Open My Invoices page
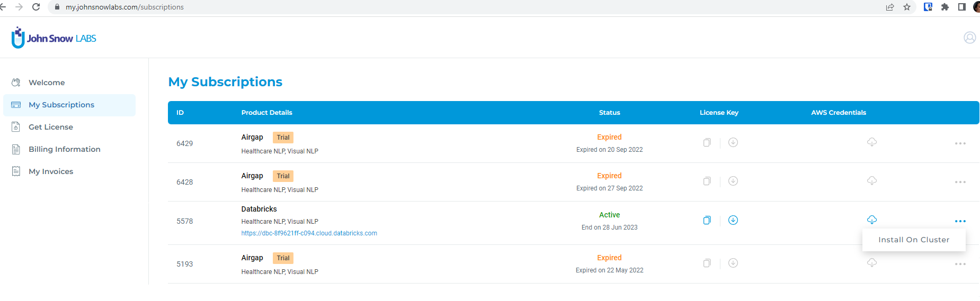The height and width of the screenshot is (301, 980). coord(51,171)
